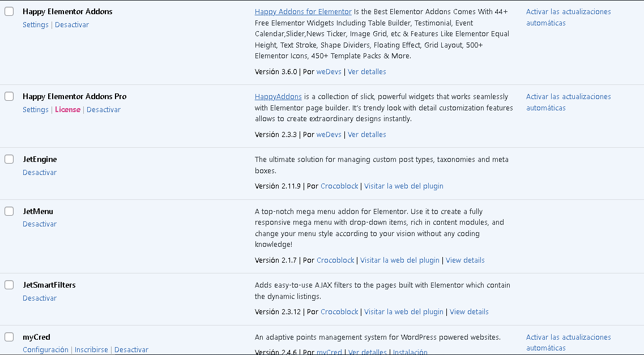Viewport: 644px width, 355px height.
Task: Enable automatic updates for myCred
Action: 569,343
